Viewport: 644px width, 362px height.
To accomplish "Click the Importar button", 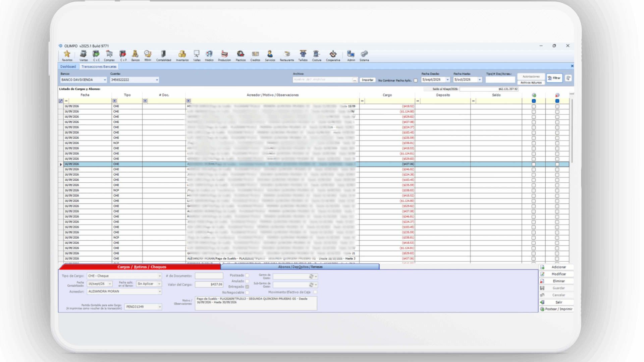I will point(367,80).
